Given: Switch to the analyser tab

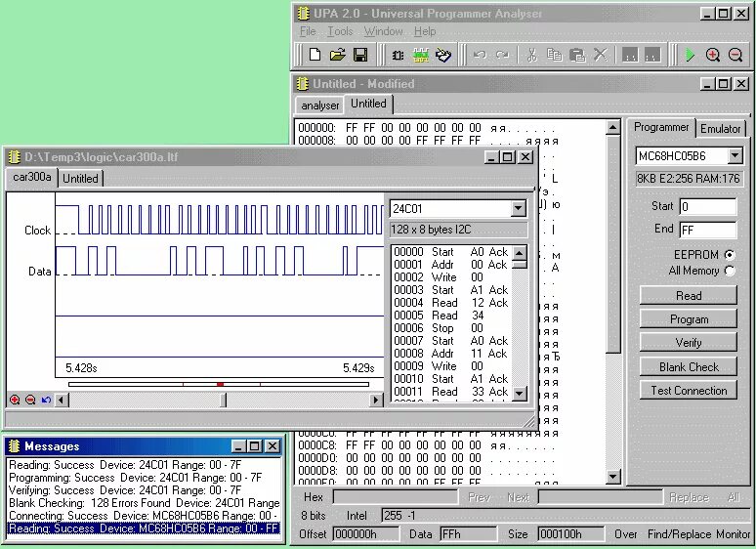Looking at the screenshot, I should 319,106.
